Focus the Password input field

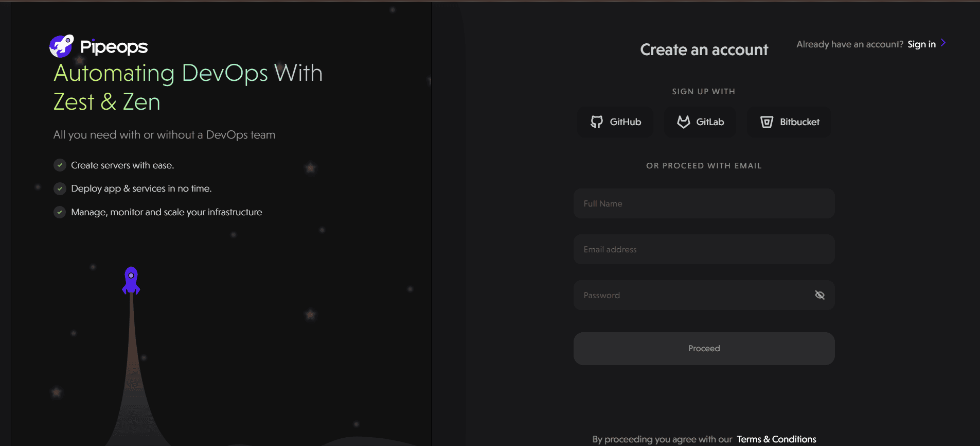(704, 295)
